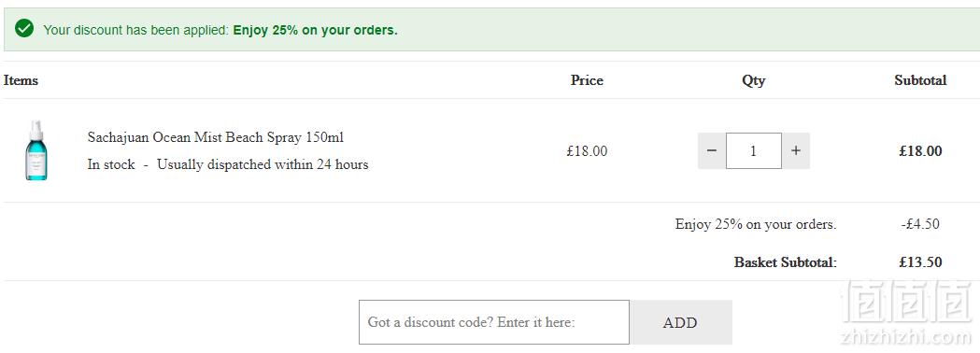The width and height of the screenshot is (980, 353).
Task: Click the discount code input field
Action: pos(494,322)
